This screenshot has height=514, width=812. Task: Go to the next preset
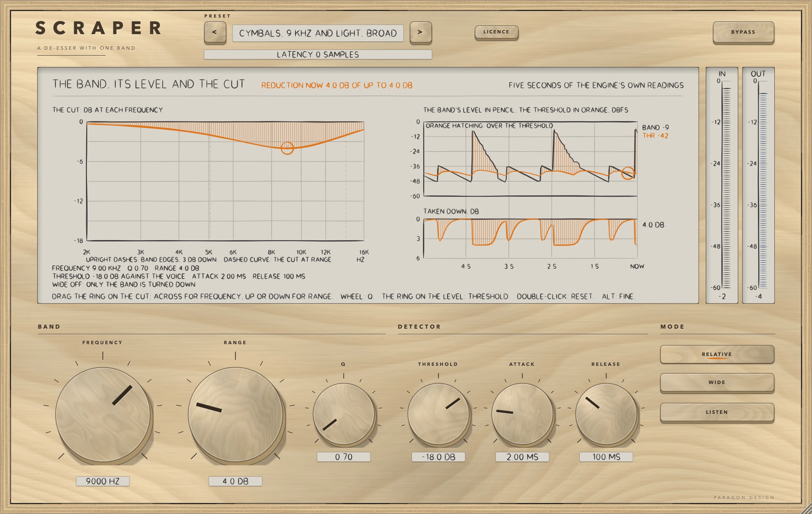click(x=421, y=32)
